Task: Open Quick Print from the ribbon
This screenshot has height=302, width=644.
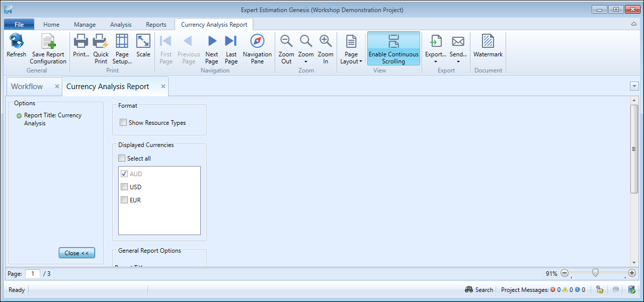Action: pos(101,42)
